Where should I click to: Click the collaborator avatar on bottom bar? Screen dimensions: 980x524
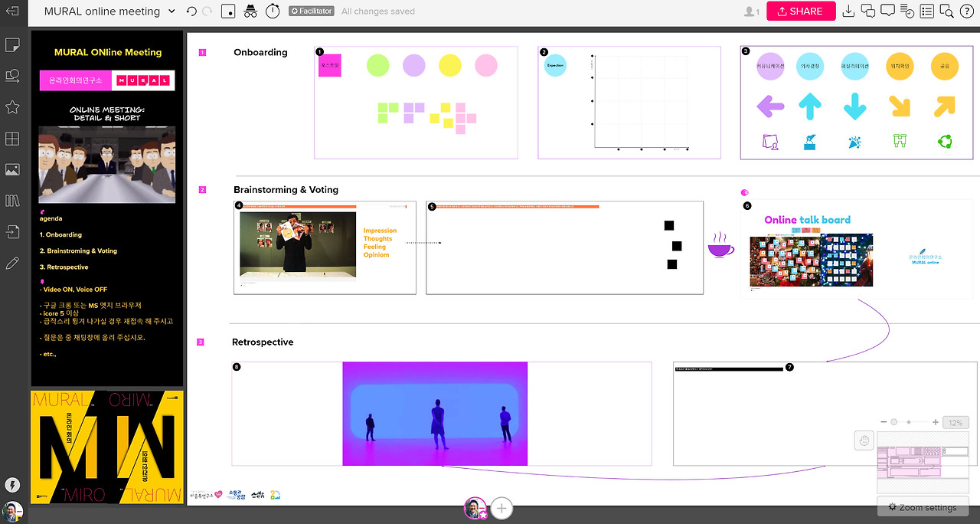coord(475,508)
